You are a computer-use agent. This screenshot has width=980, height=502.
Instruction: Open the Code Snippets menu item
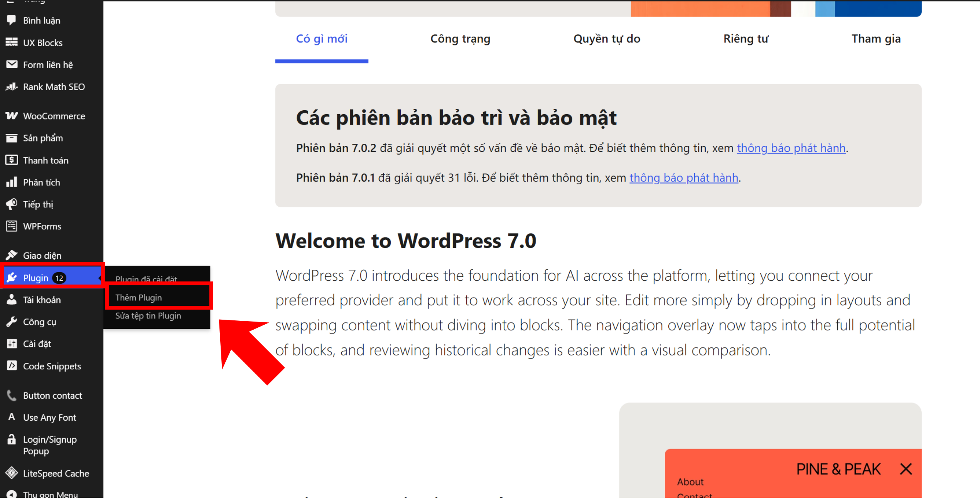pyautogui.click(x=52, y=366)
